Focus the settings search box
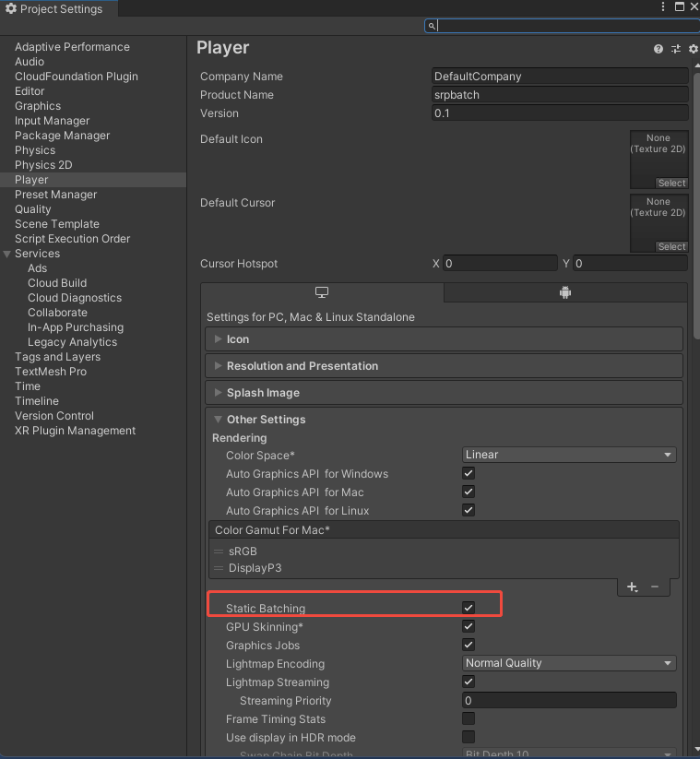Screen dimensions: 700x759 tap(562, 26)
